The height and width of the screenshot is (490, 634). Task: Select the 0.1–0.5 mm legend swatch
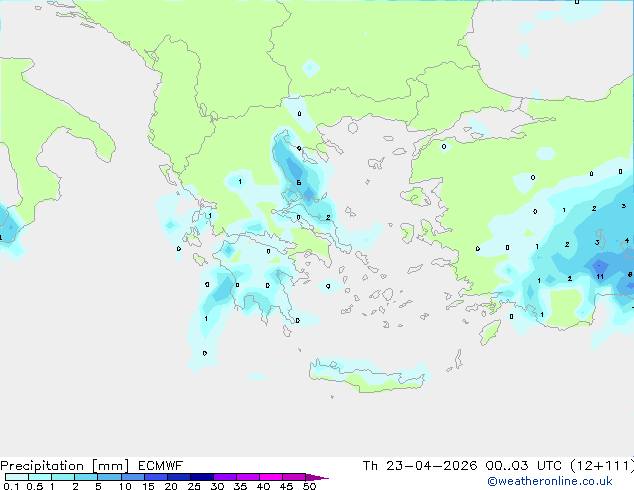[x=17, y=477]
